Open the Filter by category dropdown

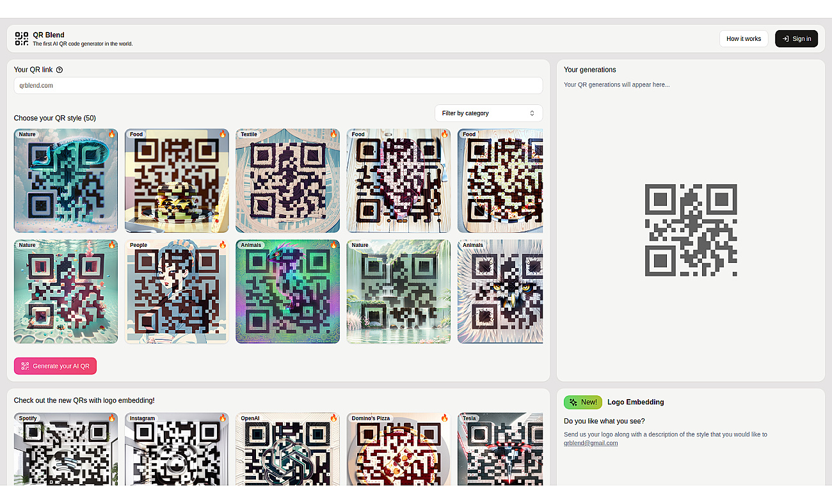pos(488,113)
